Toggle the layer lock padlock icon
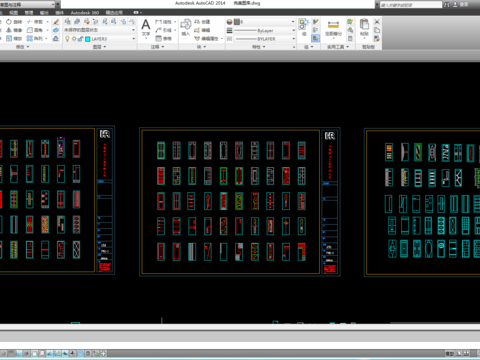This screenshot has height=360, width=480. coord(80,39)
